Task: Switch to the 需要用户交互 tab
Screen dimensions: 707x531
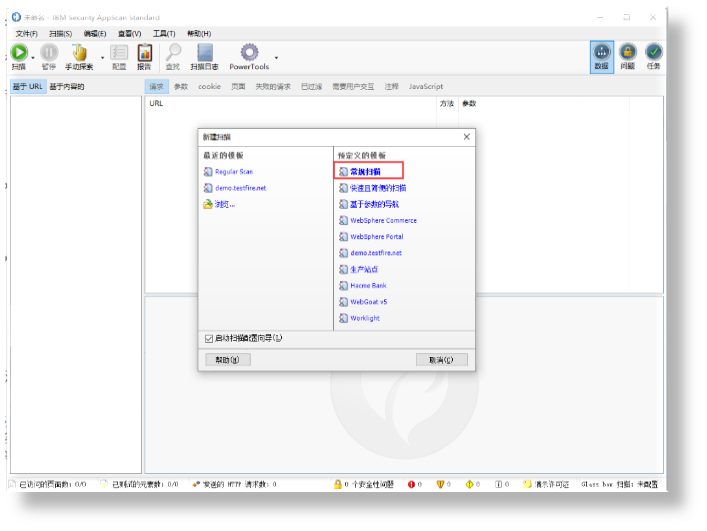Action: (353, 87)
